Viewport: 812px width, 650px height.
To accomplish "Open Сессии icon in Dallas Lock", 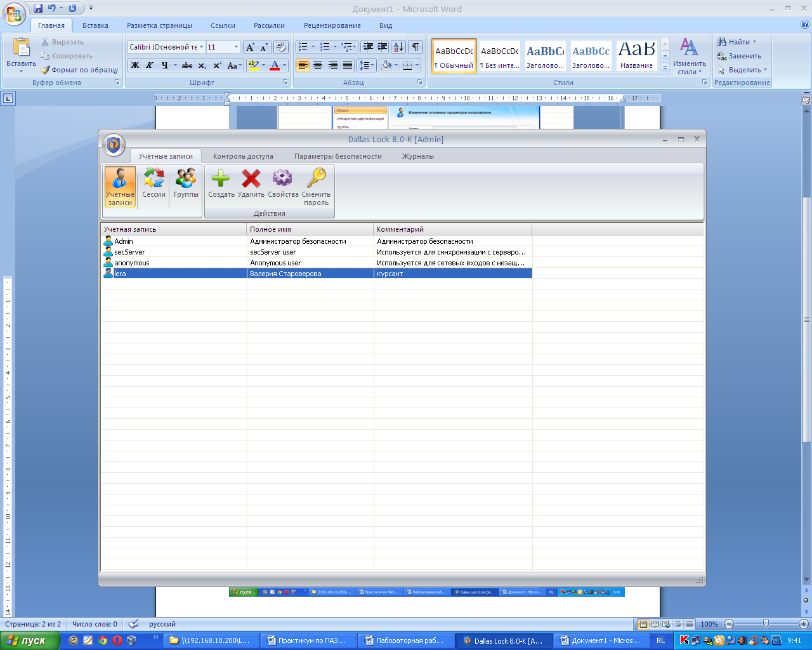I will coord(154,183).
